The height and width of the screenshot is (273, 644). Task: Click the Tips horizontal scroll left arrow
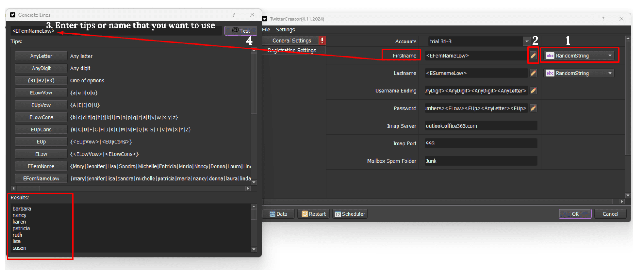13,189
